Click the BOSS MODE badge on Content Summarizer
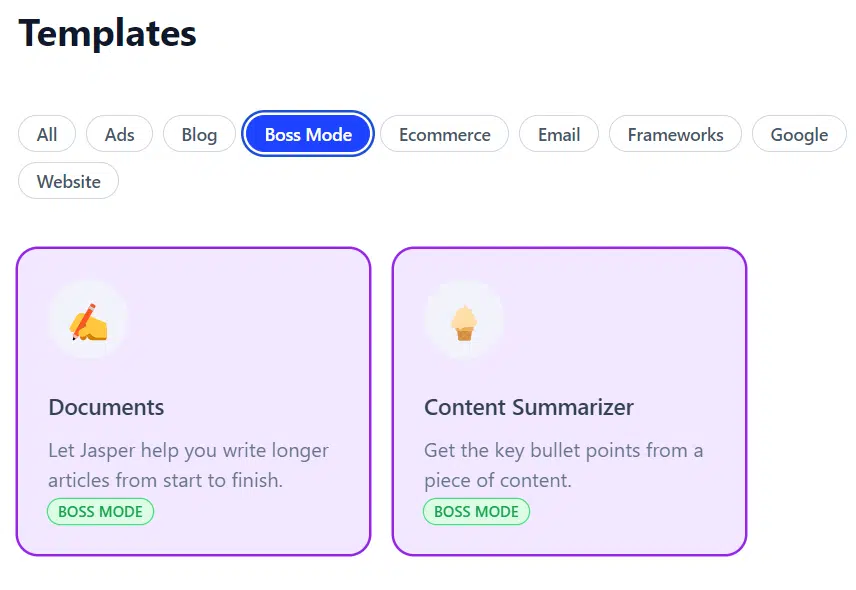The height and width of the screenshot is (590, 856). pyautogui.click(x=476, y=512)
